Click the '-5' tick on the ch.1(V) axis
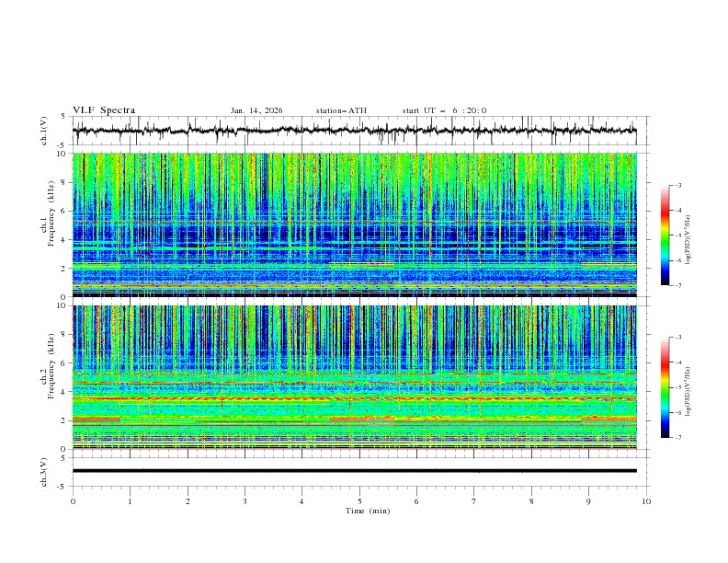 coord(63,145)
